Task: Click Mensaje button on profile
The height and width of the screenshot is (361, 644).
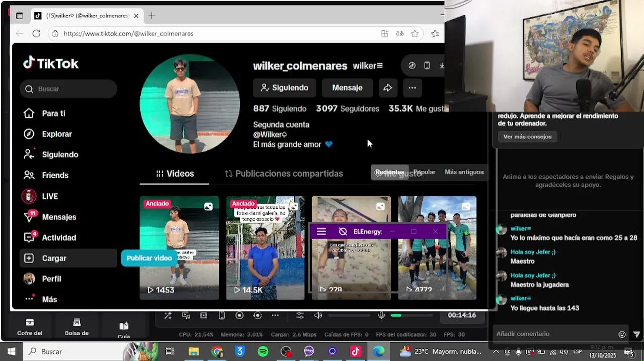Action: [x=347, y=88]
